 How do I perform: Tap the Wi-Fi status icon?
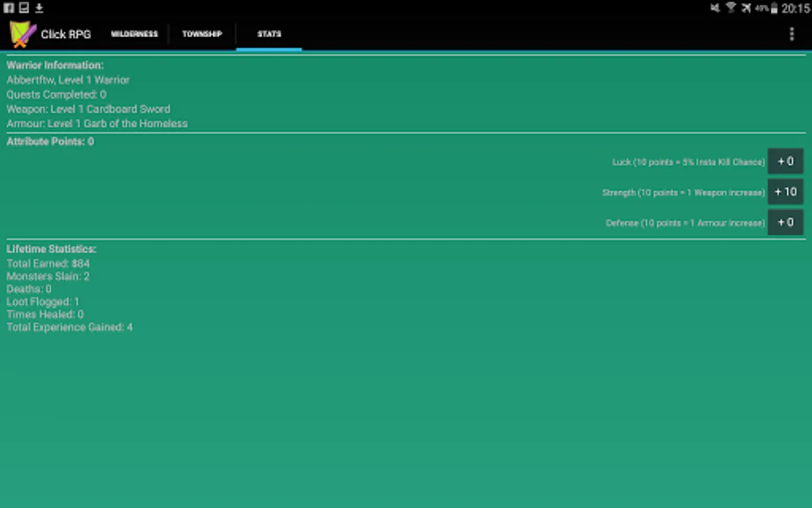pyautogui.click(x=731, y=8)
